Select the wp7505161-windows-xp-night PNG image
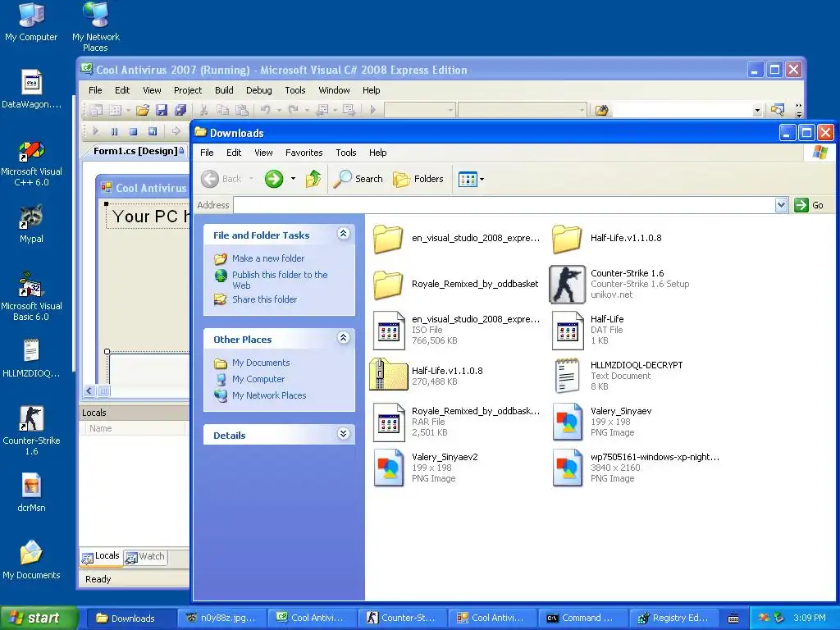This screenshot has width=840, height=630. click(x=637, y=468)
